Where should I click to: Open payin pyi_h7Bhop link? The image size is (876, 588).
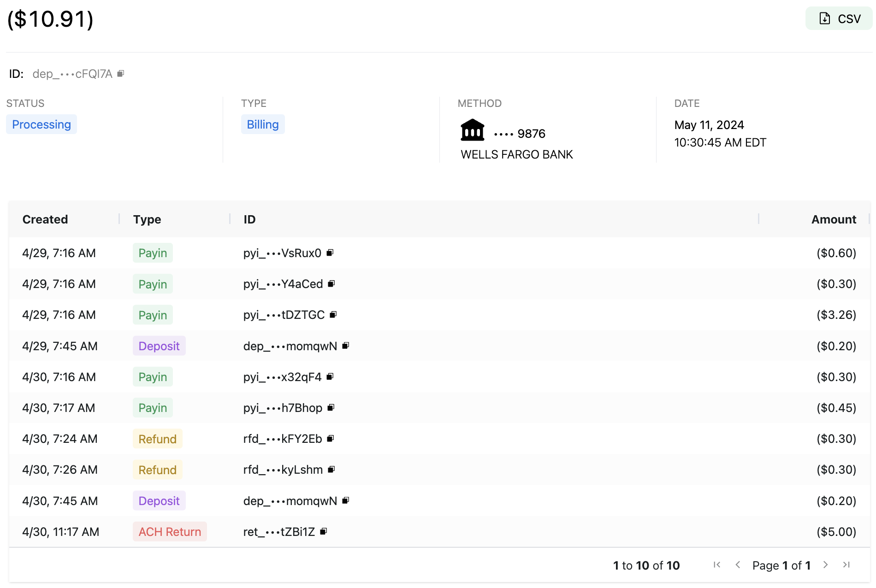283,408
